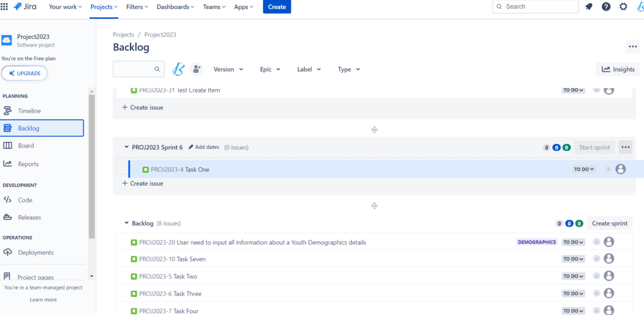Open Sprint 6 more actions menu
This screenshot has width=644, height=315.
[x=626, y=147]
